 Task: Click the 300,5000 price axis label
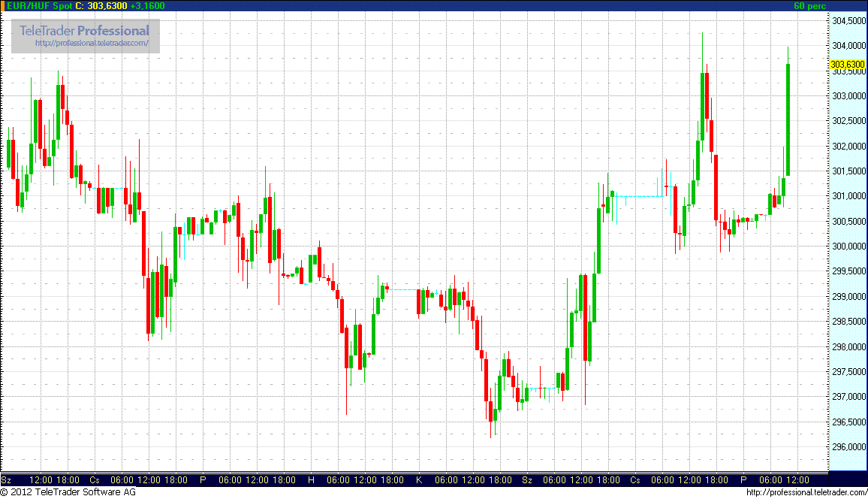point(848,222)
